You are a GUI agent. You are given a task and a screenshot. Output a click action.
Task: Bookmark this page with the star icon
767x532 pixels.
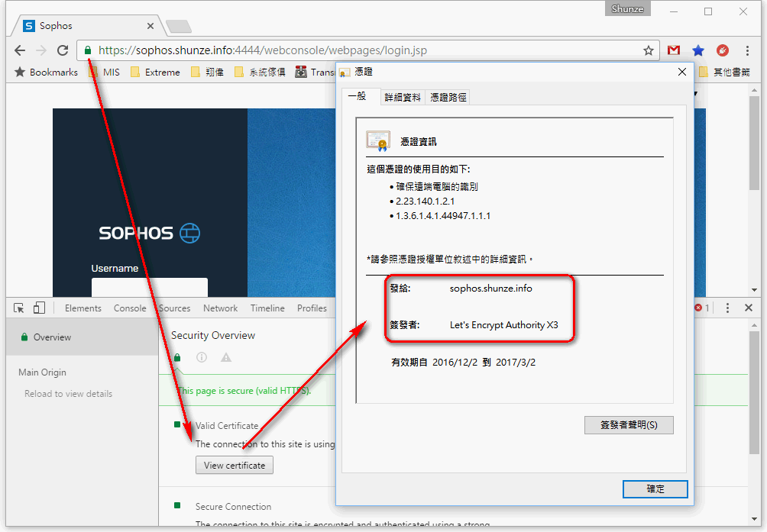pyautogui.click(x=649, y=50)
